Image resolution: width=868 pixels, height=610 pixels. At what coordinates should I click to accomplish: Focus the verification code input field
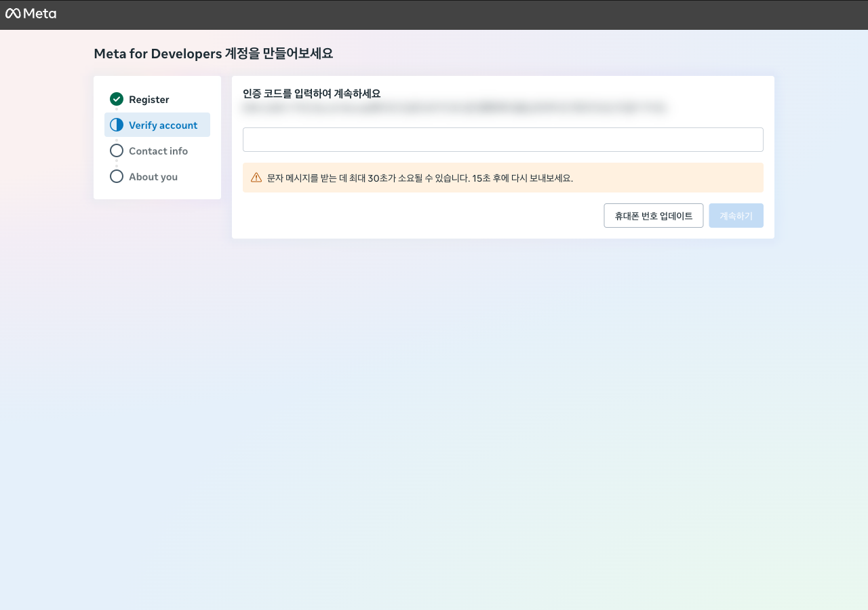click(x=503, y=140)
